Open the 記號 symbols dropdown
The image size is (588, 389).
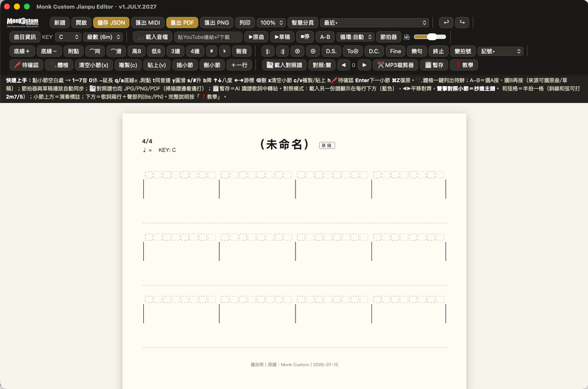500,51
